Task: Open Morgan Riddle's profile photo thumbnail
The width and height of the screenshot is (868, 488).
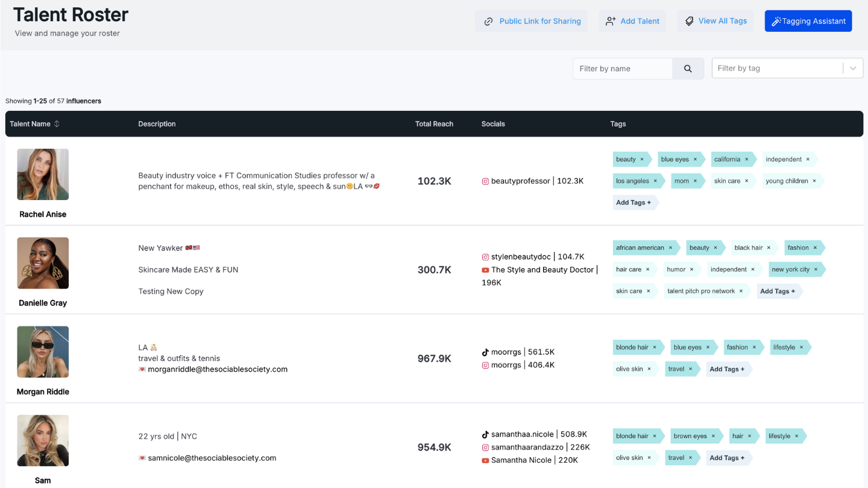Action: tap(43, 352)
